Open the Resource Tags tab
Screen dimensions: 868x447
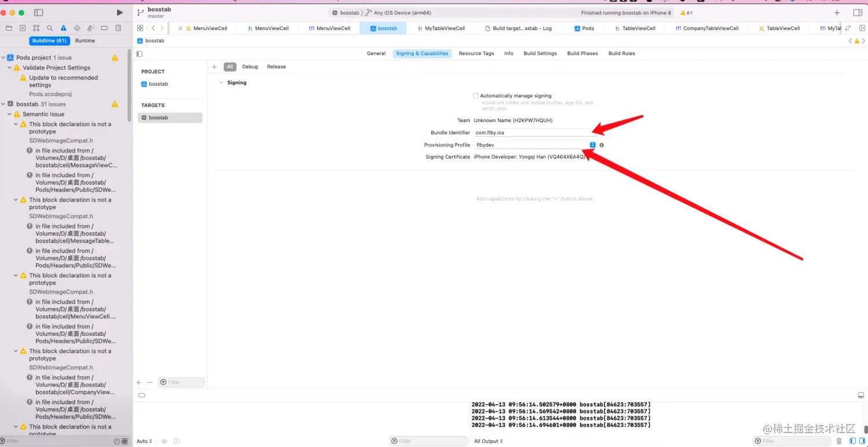click(476, 53)
